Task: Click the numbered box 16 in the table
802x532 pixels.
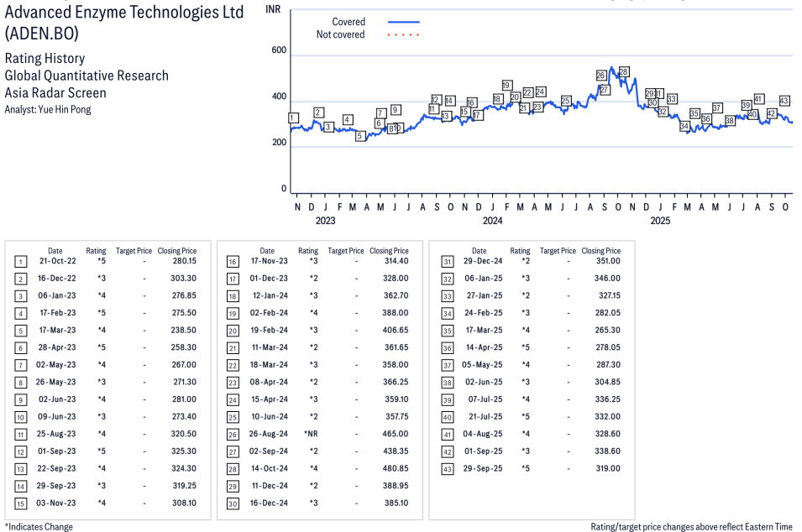Action: pyautogui.click(x=232, y=262)
